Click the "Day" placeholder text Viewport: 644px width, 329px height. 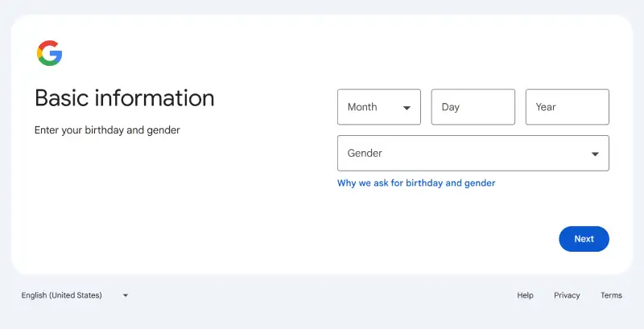(x=451, y=107)
